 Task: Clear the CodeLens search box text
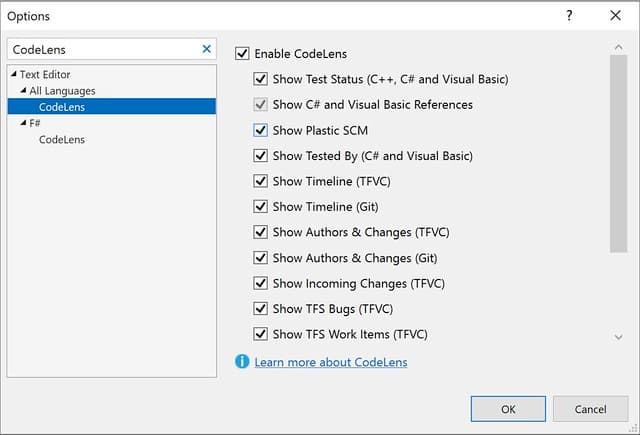tap(207, 49)
